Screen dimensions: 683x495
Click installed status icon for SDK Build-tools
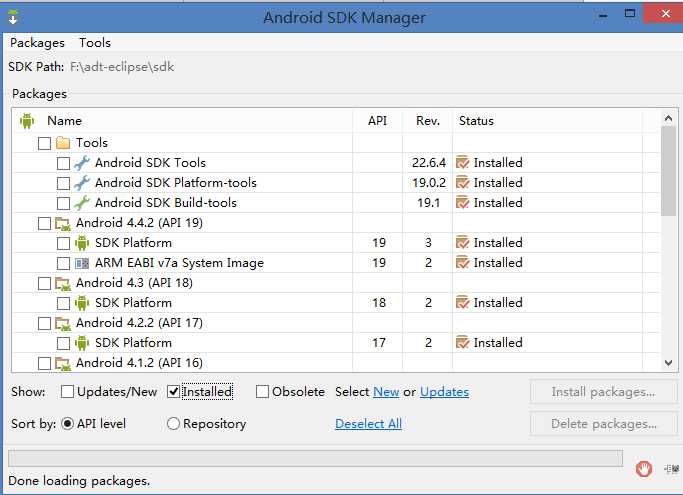click(x=463, y=203)
